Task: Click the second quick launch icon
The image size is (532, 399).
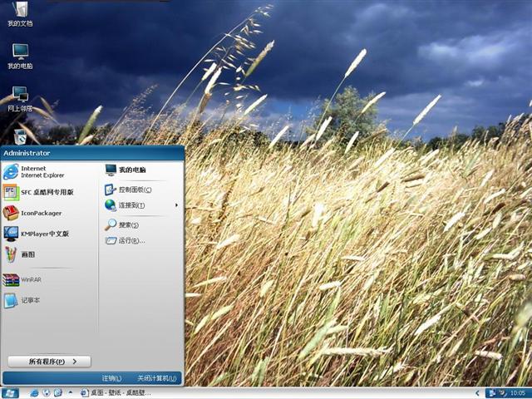Action: (x=47, y=393)
